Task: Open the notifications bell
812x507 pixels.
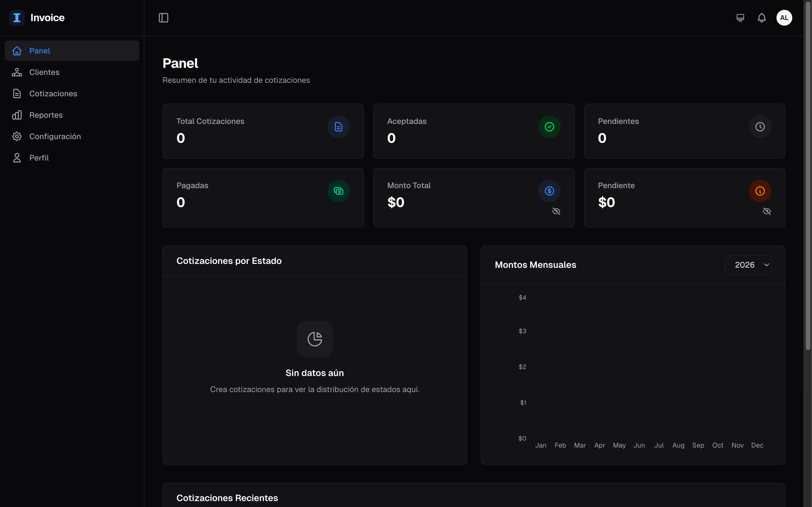Action: (762, 17)
